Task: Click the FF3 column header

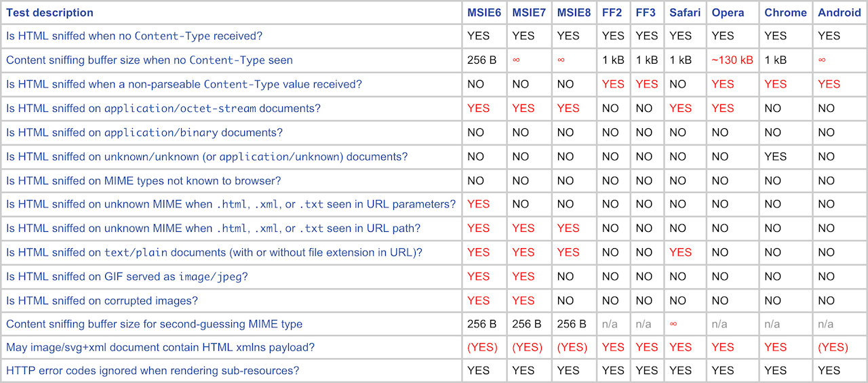Action: 647,13
